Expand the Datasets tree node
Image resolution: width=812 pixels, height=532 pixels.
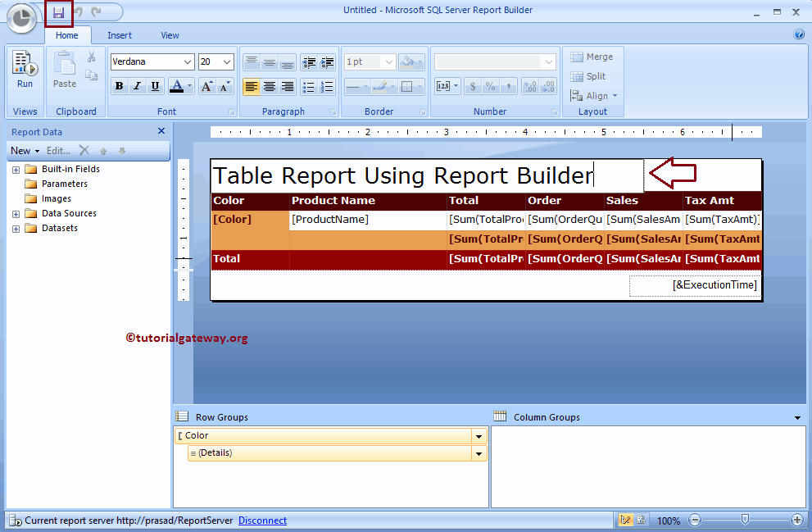15,228
